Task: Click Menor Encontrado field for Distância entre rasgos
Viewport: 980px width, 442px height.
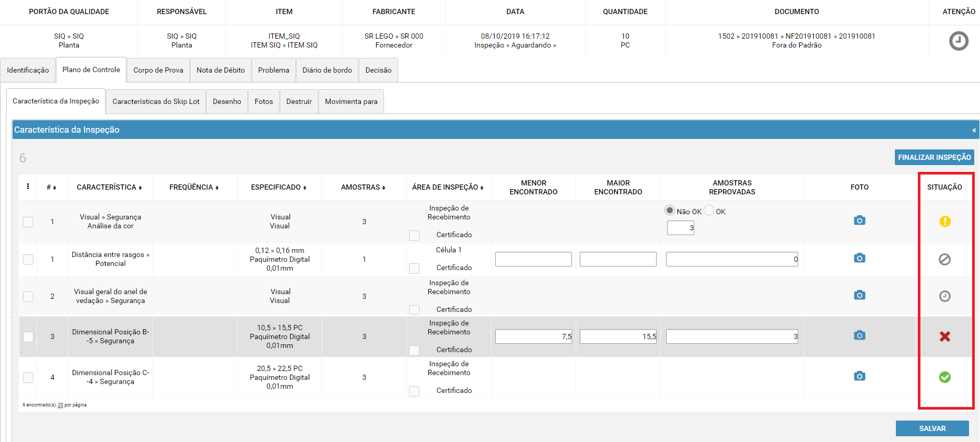Action: tap(533, 259)
